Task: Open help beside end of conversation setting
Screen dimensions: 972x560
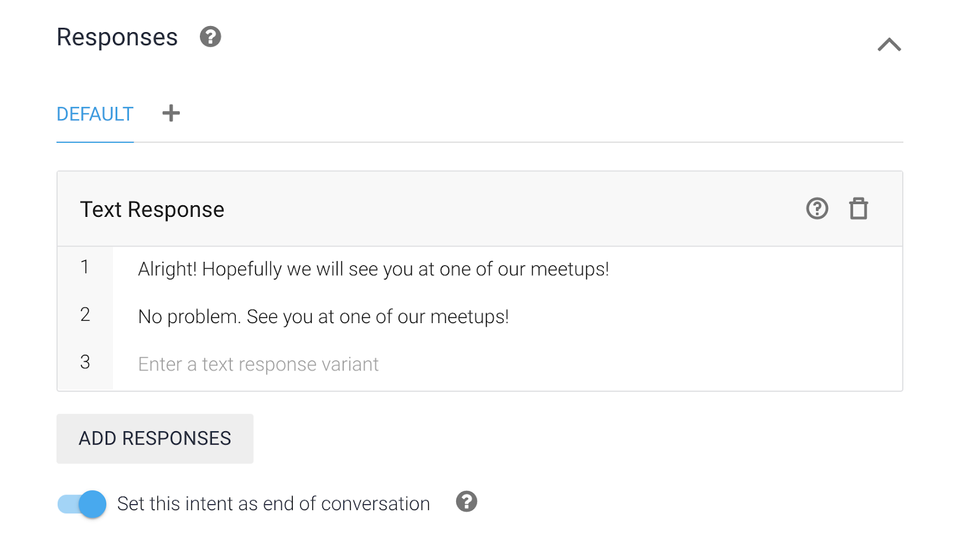Action: click(466, 502)
